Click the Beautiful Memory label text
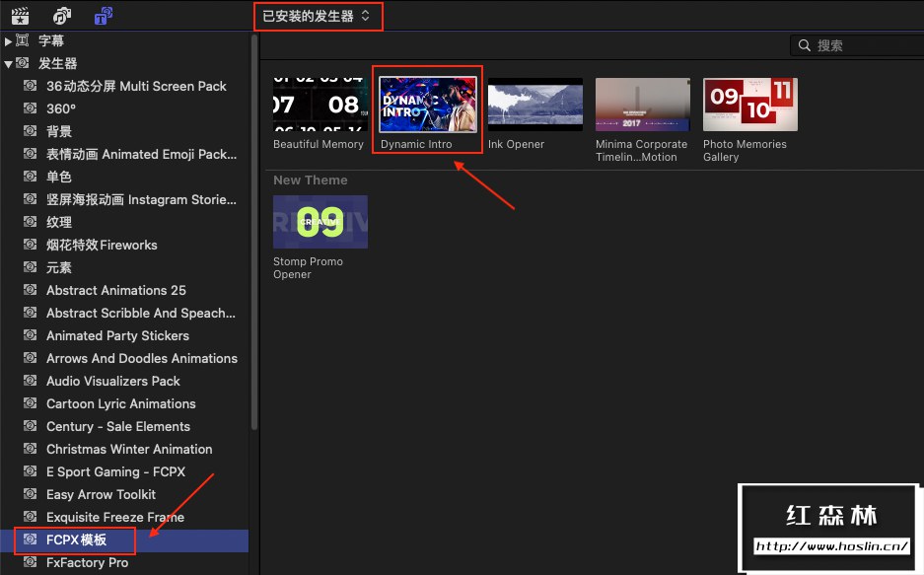The height and width of the screenshot is (575, 924). click(319, 144)
